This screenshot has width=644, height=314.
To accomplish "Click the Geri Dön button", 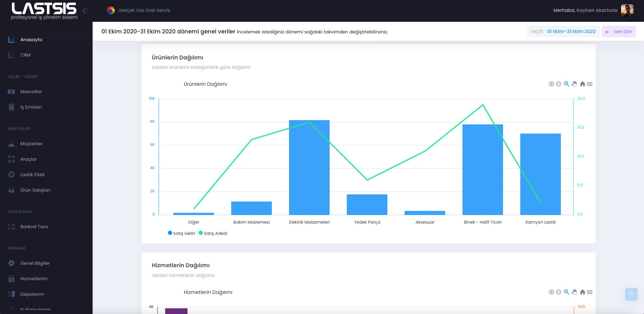I will tap(619, 32).
